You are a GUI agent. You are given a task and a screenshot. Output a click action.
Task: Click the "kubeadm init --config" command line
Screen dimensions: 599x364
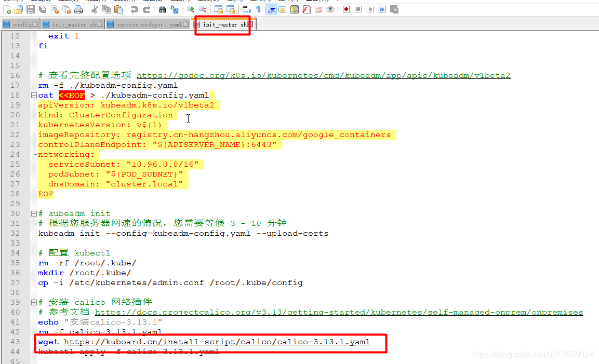point(183,233)
